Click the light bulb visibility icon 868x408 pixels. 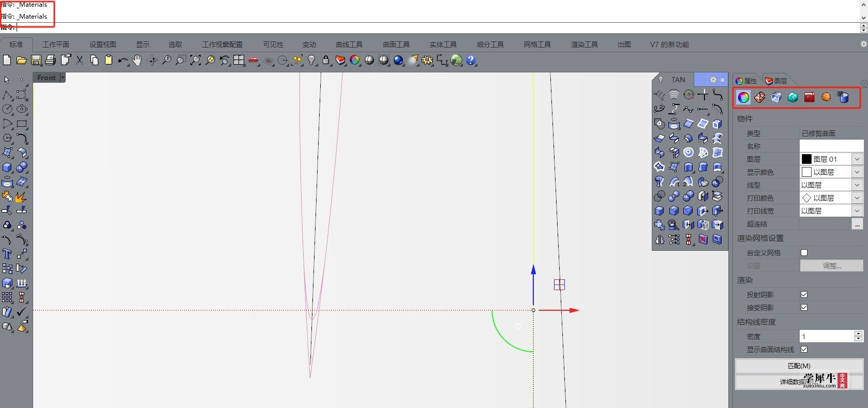(311, 61)
